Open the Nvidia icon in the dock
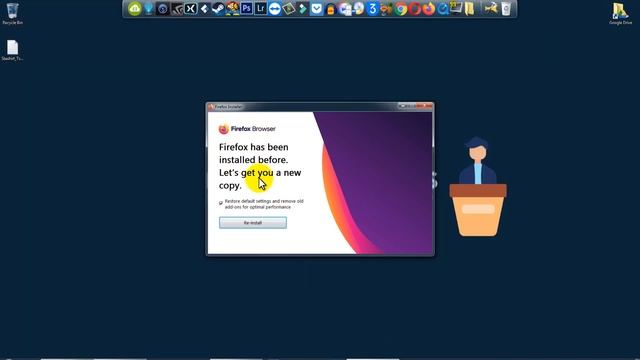640x360 pixels. point(176,9)
